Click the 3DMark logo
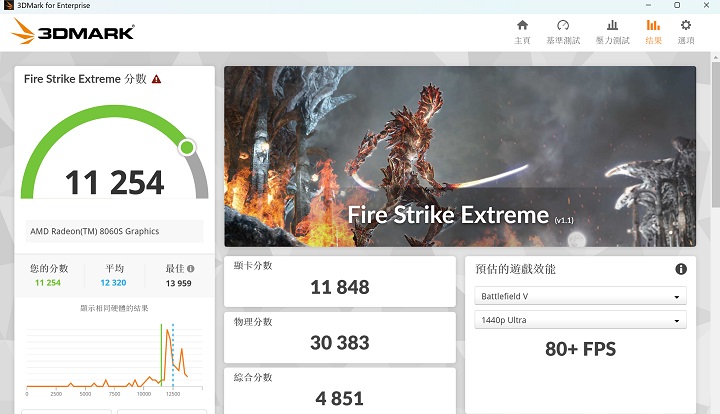This screenshot has height=414, width=720. tap(73, 31)
